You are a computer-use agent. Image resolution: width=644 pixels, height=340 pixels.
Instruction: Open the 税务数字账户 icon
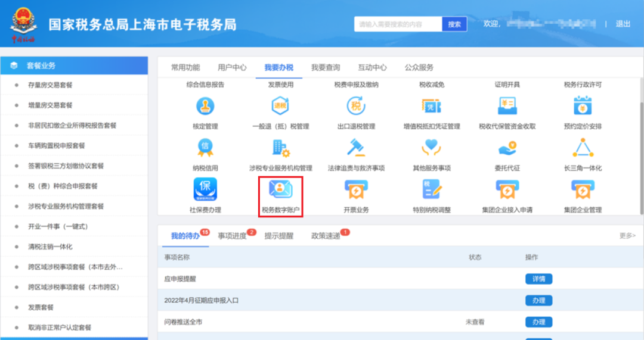[x=280, y=189]
